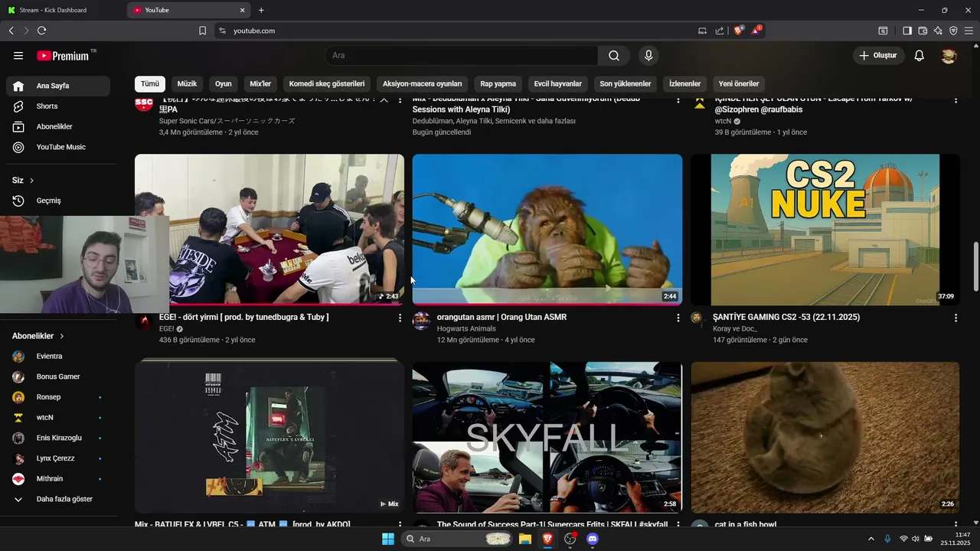
Task: Select the İzlenenler filter chip
Action: 685,83
